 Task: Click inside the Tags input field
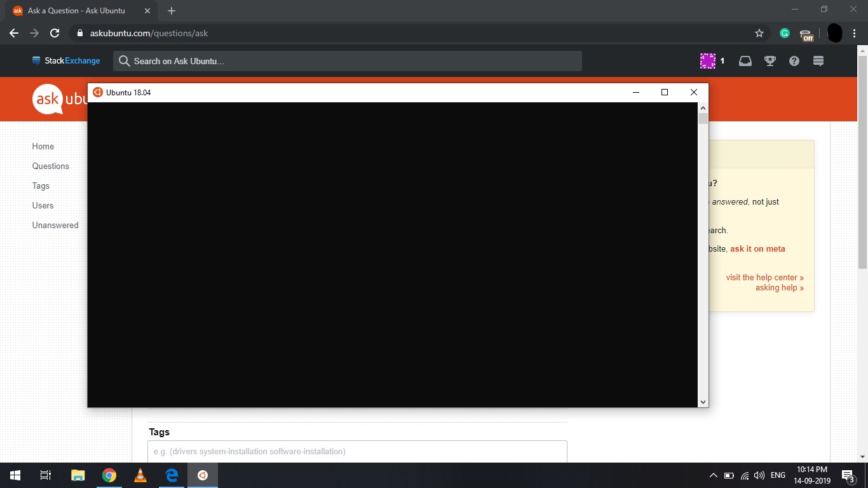pyautogui.click(x=356, y=452)
